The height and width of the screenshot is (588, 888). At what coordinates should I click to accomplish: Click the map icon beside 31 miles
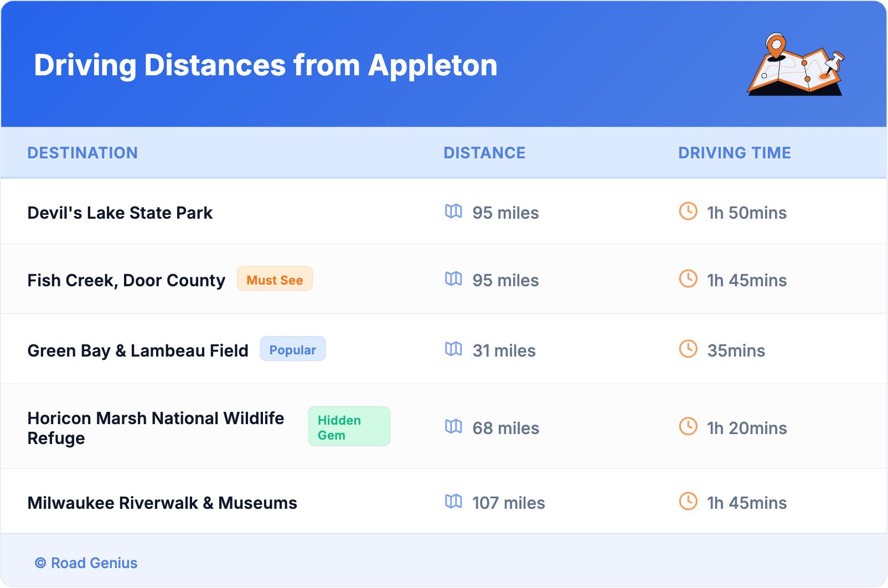(453, 349)
